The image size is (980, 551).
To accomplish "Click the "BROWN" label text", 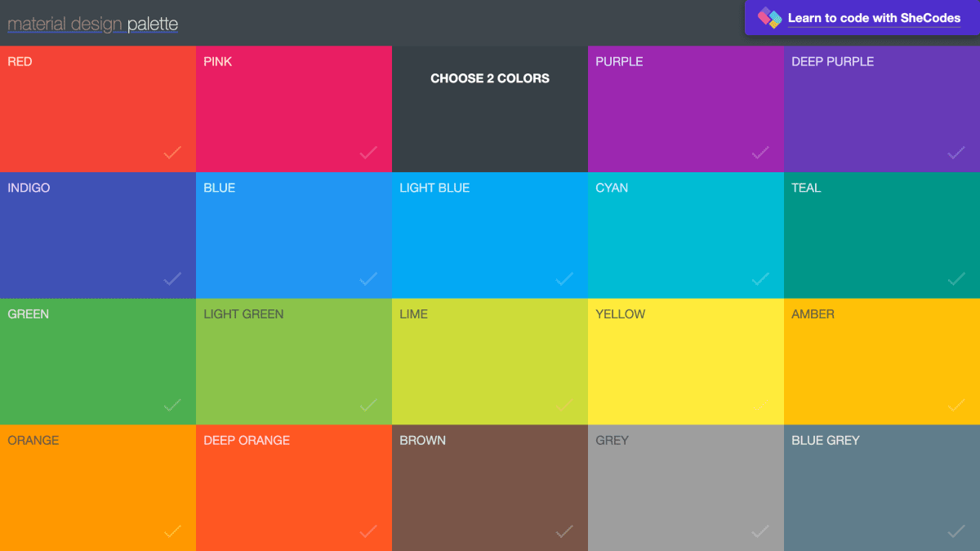I will click(422, 440).
